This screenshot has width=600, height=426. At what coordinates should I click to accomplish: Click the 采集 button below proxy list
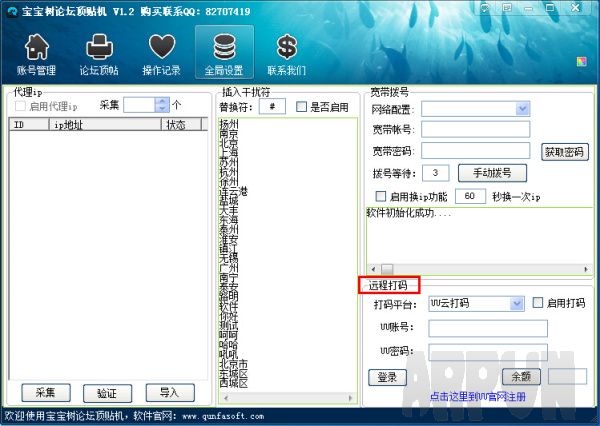pos(46,393)
